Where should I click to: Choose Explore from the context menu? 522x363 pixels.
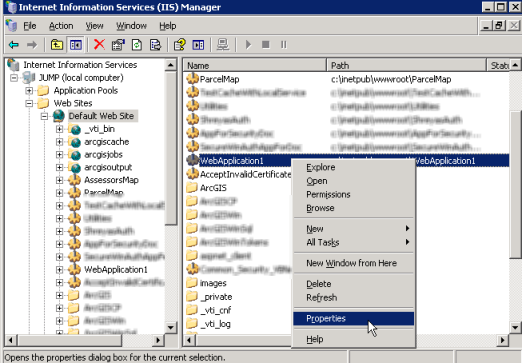[x=354, y=167]
